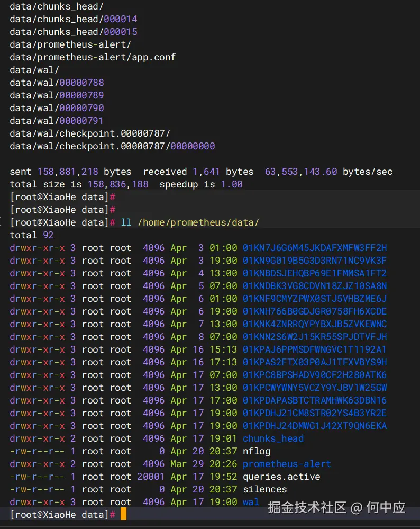Click the 'total 92' output line
The height and width of the screenshot is (529, 420).
pyautogui.click(x=31, y=235)
